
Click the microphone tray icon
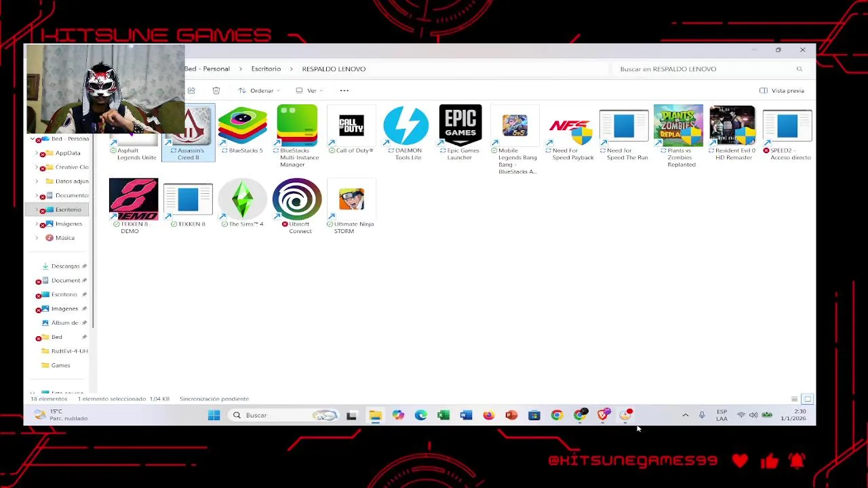(702, 415)
